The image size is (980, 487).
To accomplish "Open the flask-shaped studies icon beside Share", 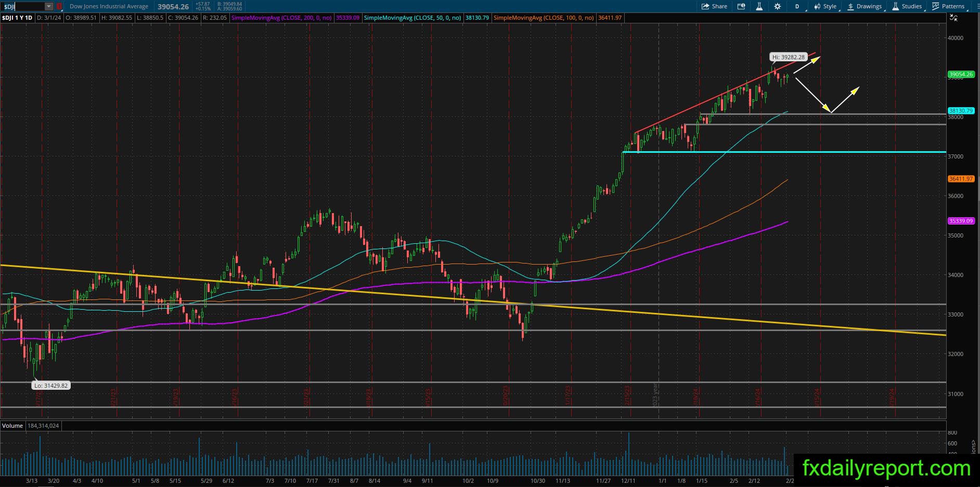I will click(x=759, y=6).
